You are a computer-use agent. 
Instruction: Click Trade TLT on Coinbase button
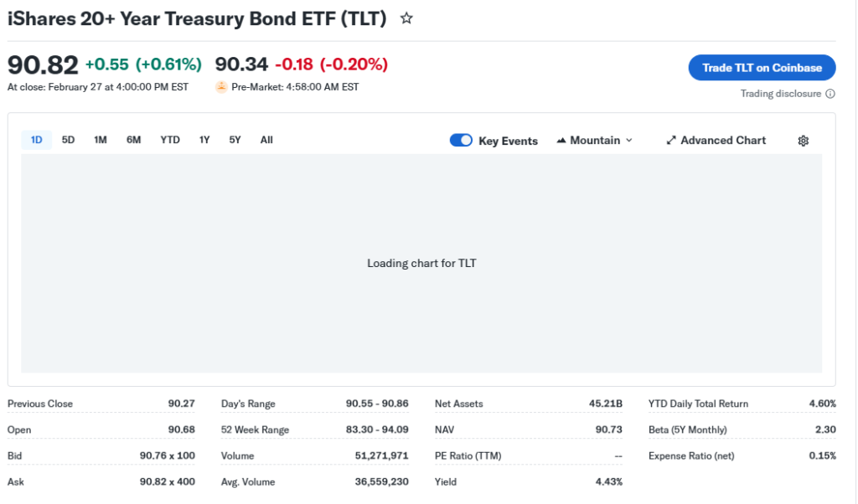[x=762, y=68]
